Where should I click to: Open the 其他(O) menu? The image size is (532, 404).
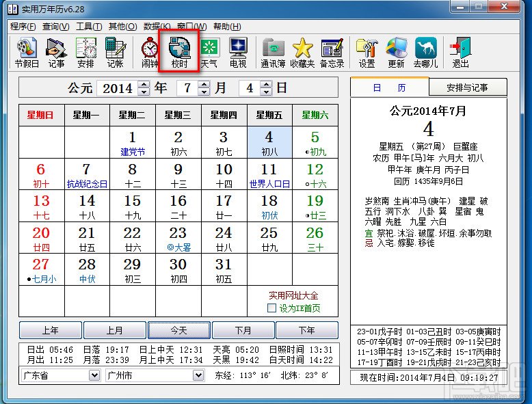pyautogui.click(x=122, y=27)
